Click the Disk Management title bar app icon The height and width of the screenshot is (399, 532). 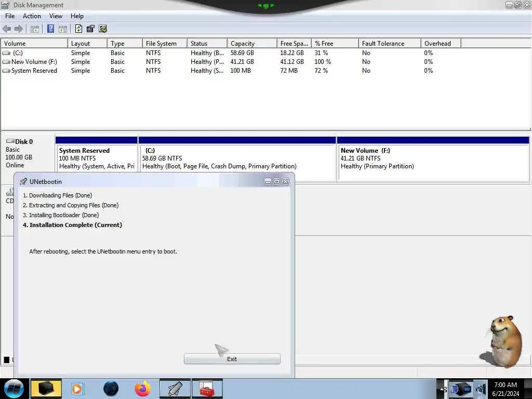point(5,5)
